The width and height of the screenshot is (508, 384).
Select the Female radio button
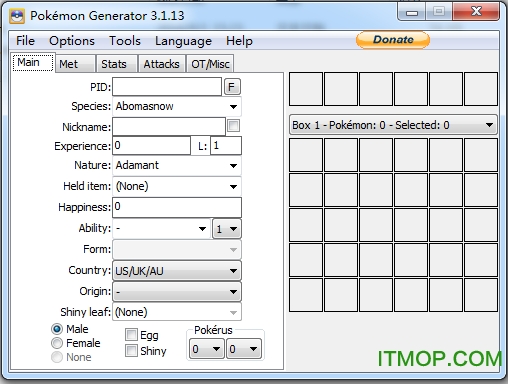point(57,343)
